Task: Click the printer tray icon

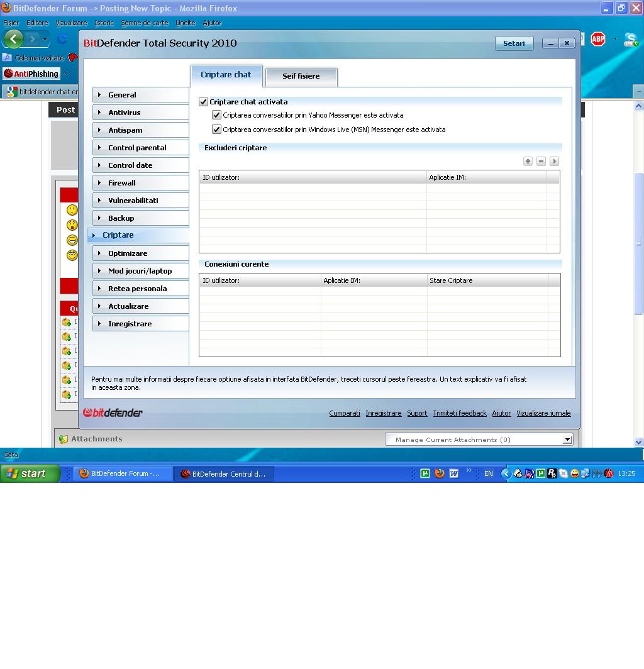Action: pyautogui.click(x=518, y=473)
